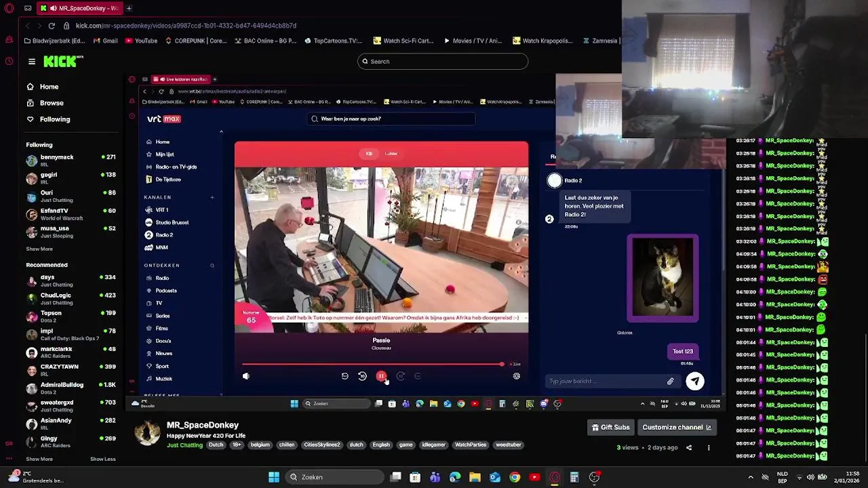
Task: Click the kick.com address bar
Action: pos(185,26)
